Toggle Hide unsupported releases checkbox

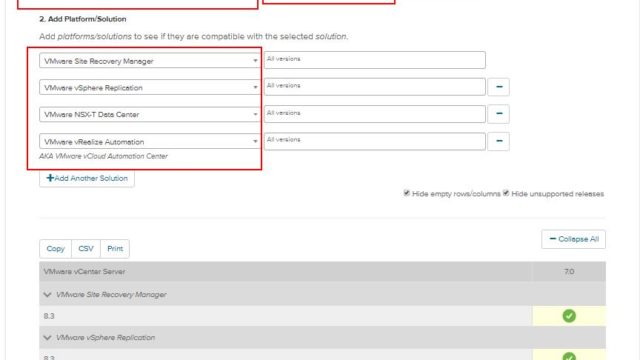click(x=506, y=193)
